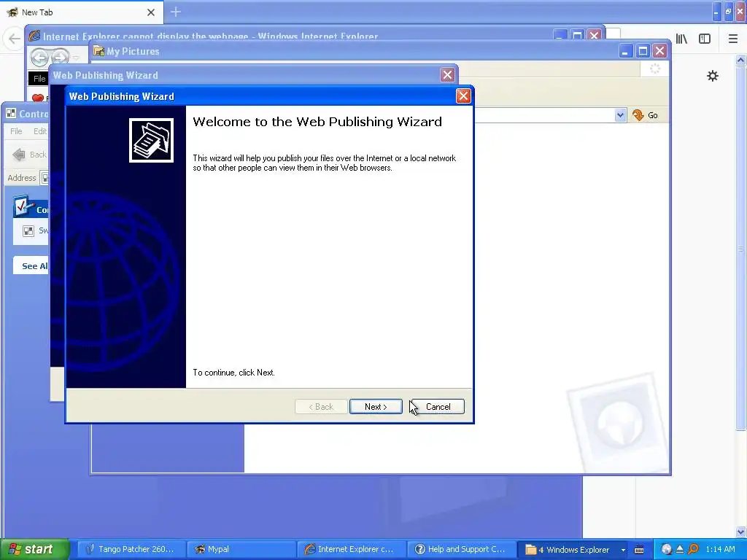747x560 pixels.
Task: Close the My Pictures window
Action: (x=659, y=51)
